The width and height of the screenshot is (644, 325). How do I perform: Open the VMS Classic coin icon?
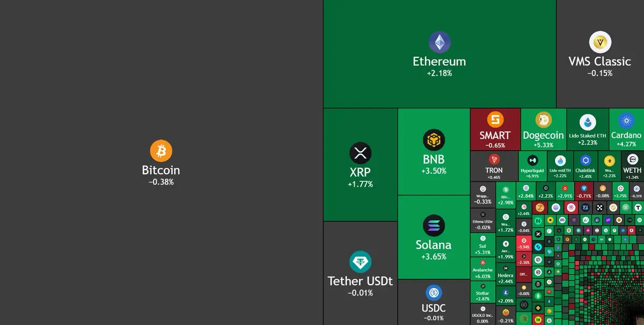pyautogui.click(x=600, y=42)
